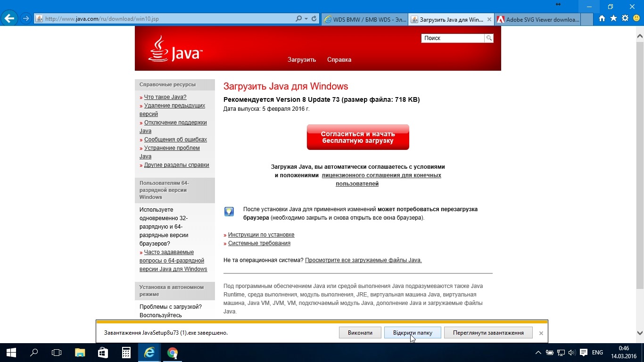Open Google Chrome from taskbar
The width and height of the screenshot is (644, 362).
(x=173, y=353)
